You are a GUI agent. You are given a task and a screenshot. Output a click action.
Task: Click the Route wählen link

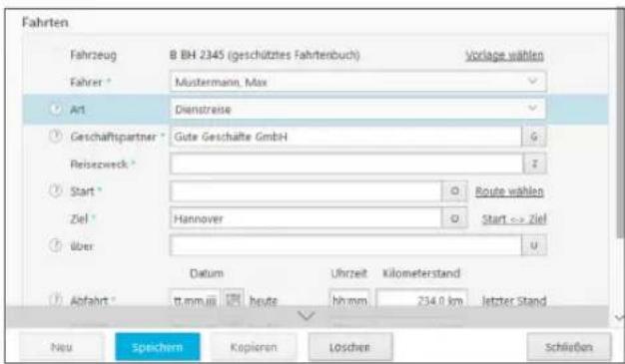pyautogui.click(x=509, y=191)
